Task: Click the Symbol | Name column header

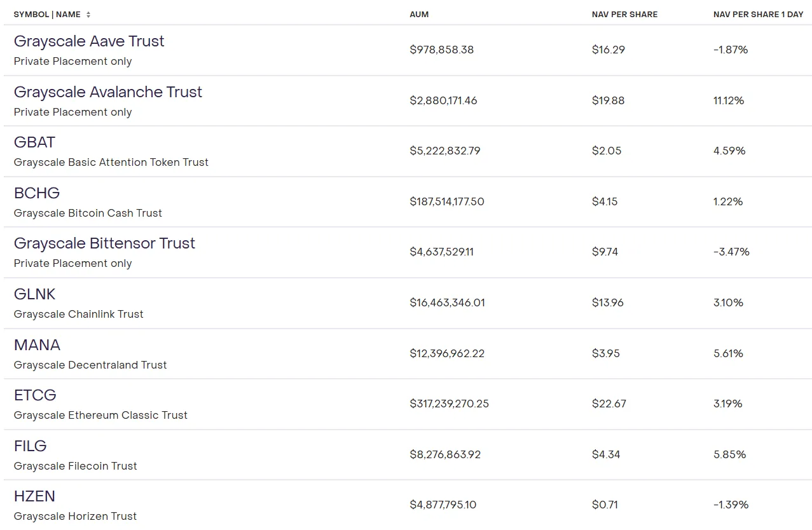Action: tap(47, 15)
